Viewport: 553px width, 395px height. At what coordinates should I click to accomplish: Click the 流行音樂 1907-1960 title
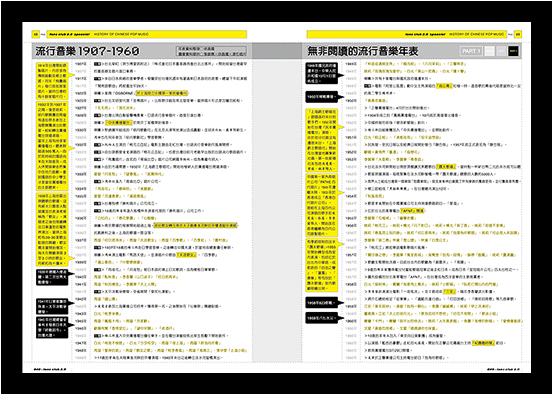click(87, 51)
